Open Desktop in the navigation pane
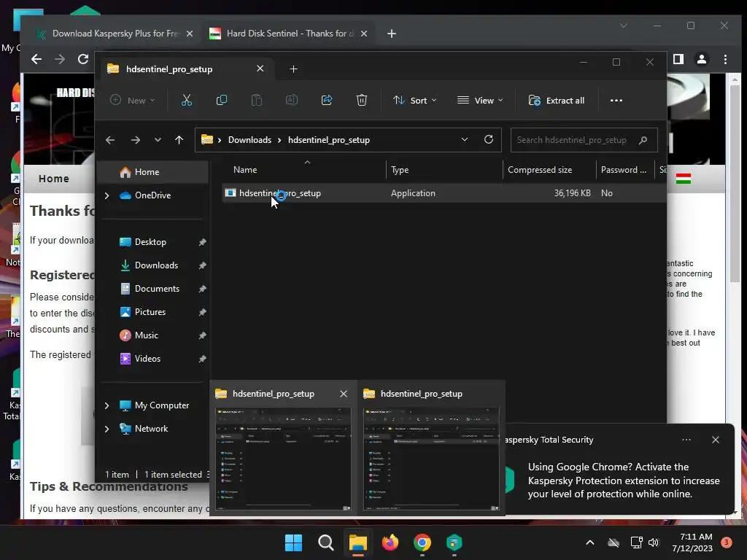Viewport: 747px width, 560px height. point(150,242)
